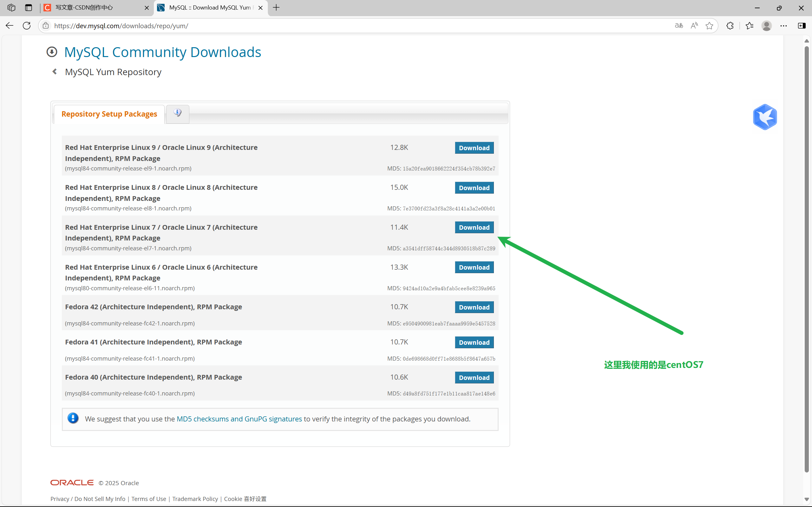The height and width of the screenshot is (507, 812).
Task: Download the Red Hat Enterprise Linux 7 package
Action: 474,227
